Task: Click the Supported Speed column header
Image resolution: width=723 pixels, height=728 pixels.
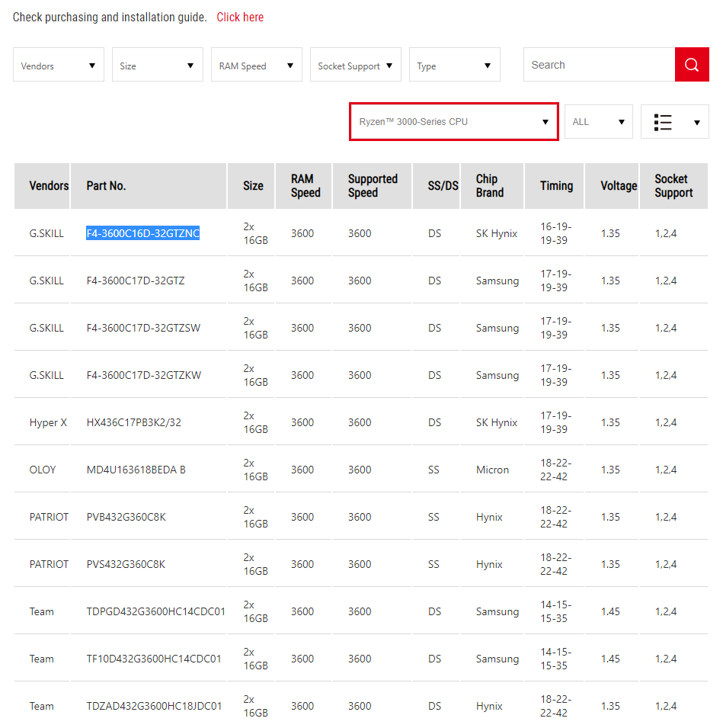Action: pos(373,186)
